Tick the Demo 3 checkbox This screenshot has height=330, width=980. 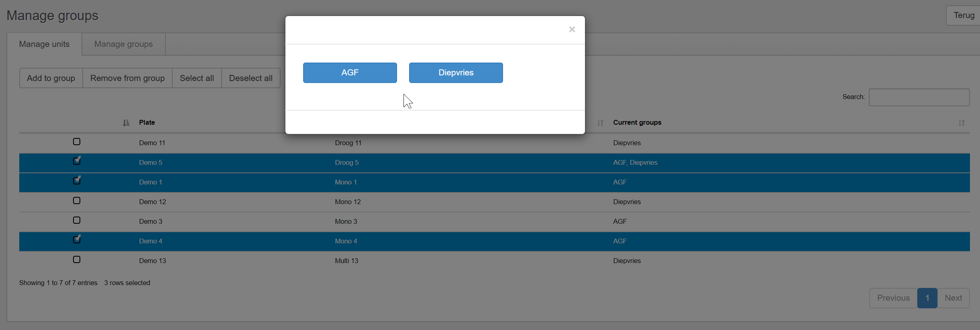click(77, 220)
